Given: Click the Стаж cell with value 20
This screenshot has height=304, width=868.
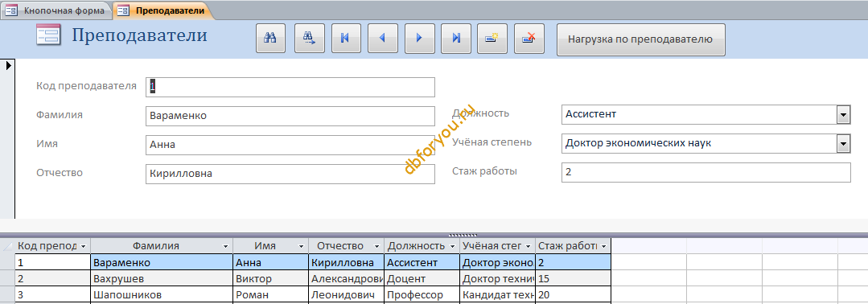Looking at the screenshot, I should [x=573, y=294].
